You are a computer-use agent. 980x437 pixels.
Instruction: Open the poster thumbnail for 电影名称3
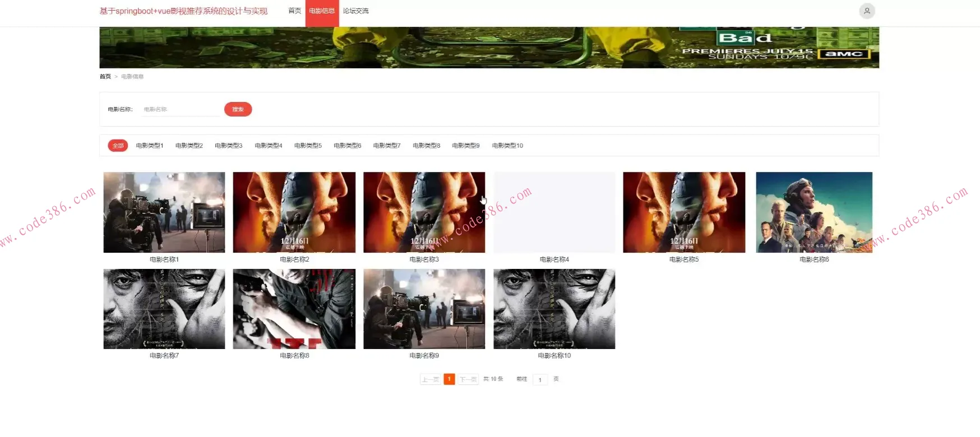(424, 212)
